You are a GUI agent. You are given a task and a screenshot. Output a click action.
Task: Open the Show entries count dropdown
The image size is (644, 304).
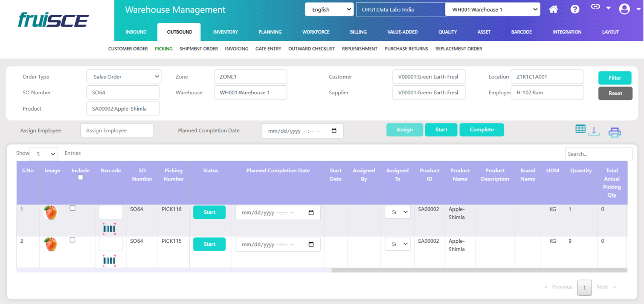pyautogui.click(x=44, y=154)
